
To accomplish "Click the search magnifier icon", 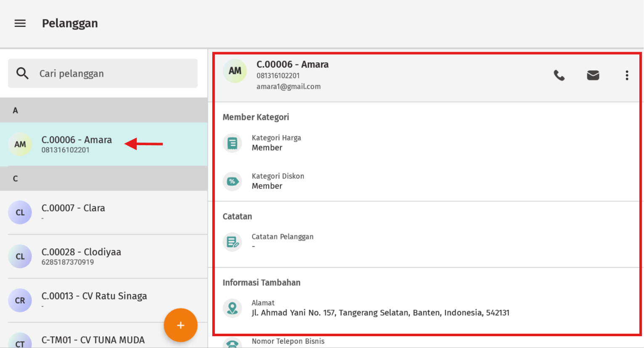I will coord(22,73).
